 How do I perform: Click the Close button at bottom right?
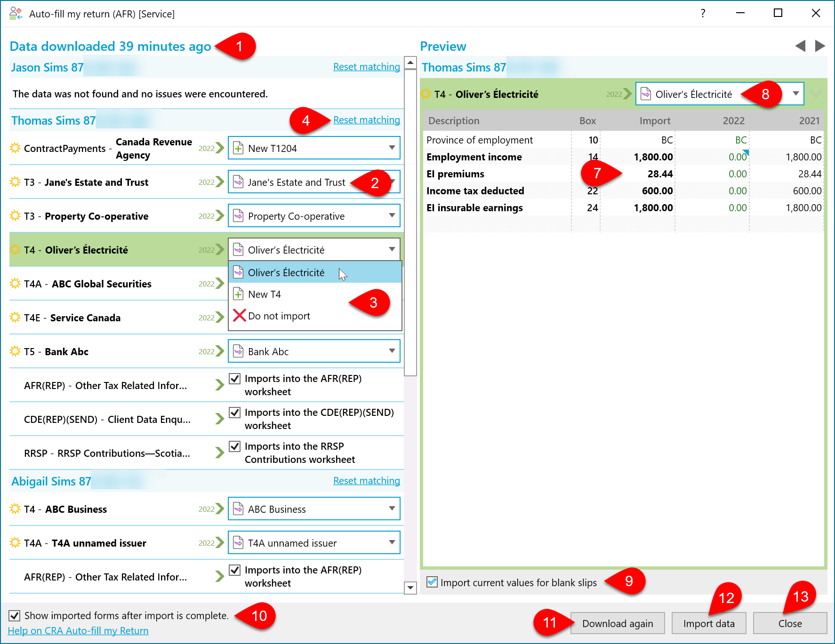[x=790, y=623]
